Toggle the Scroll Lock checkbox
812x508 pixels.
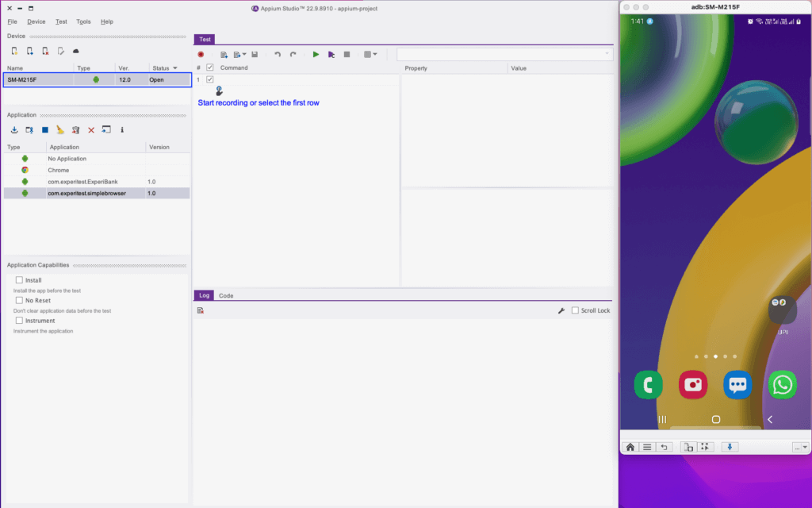pyautogui.click(x=576, y=310)
